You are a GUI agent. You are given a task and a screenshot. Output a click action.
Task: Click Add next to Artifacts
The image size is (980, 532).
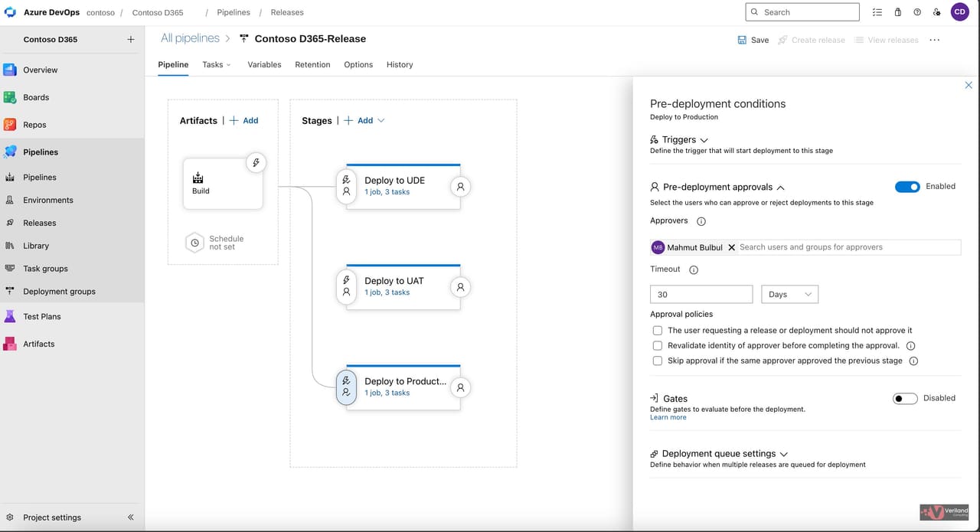[244, 120]
